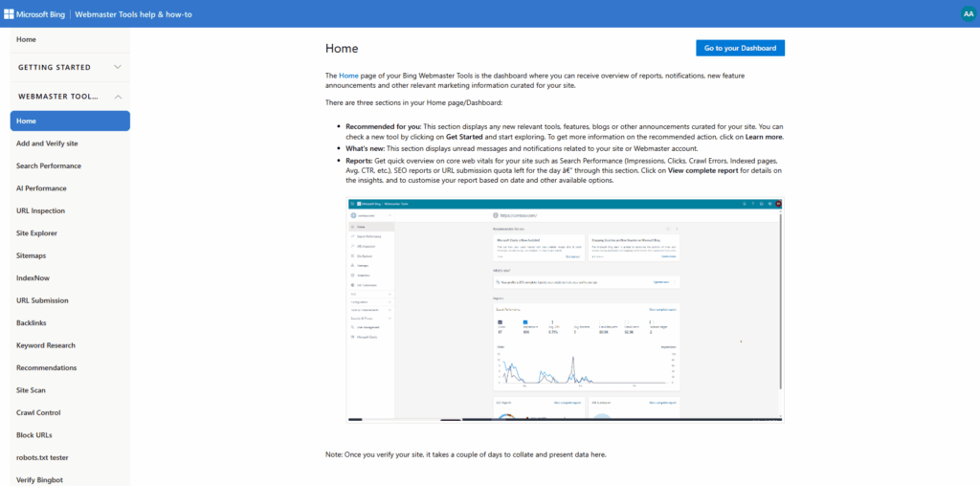
Task: Click the dashboard screenshot image
Action: click(565, 310)
